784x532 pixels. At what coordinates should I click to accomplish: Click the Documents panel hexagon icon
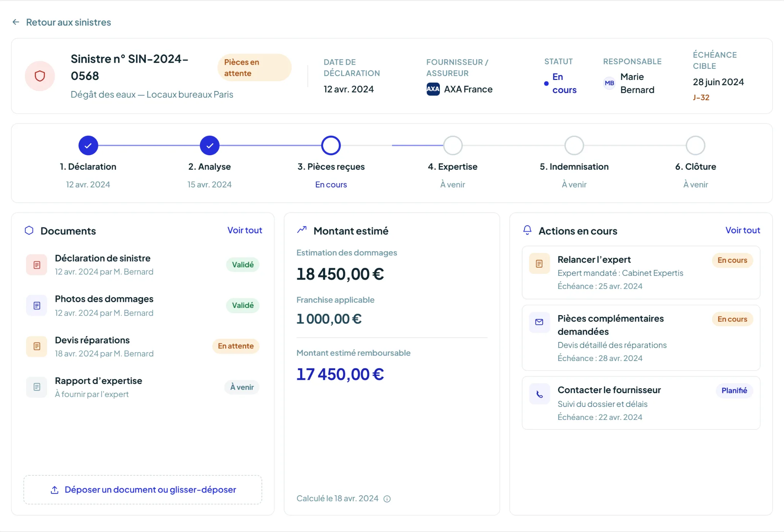(x=29, y=230)
